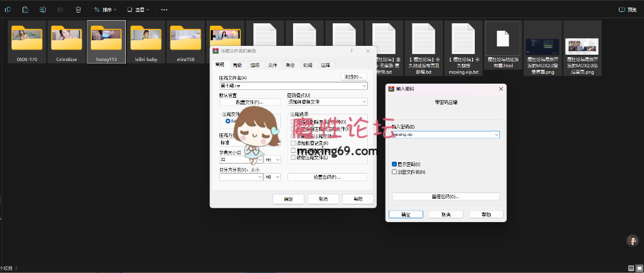Toggle the third compression option checkbox (solid archive)
This screenshot has width=644, height=273.
click(x=293, y=136)
